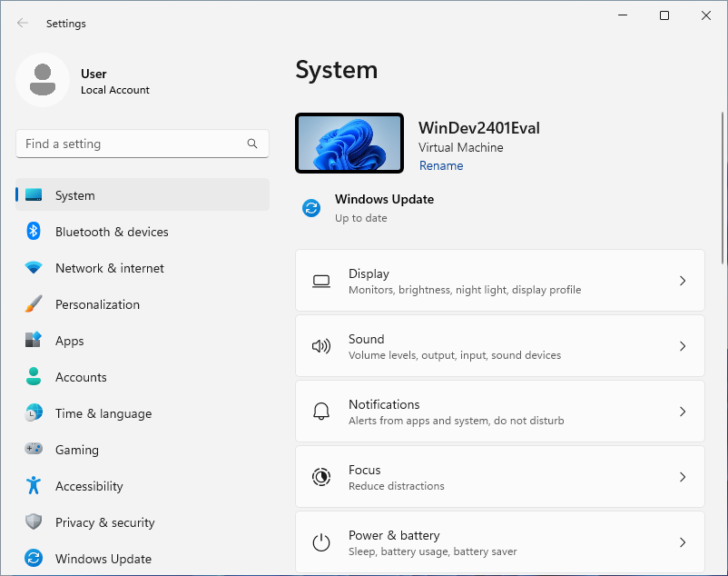Open Network & internet section
This screenshot has height=576, width=728.
(x=143, y=268)
